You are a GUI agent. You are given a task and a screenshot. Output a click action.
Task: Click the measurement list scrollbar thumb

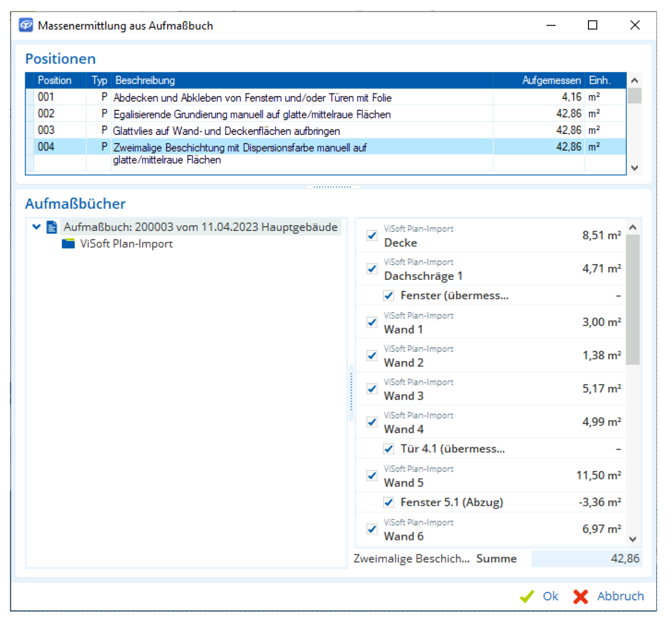click(x=633, y=299)
